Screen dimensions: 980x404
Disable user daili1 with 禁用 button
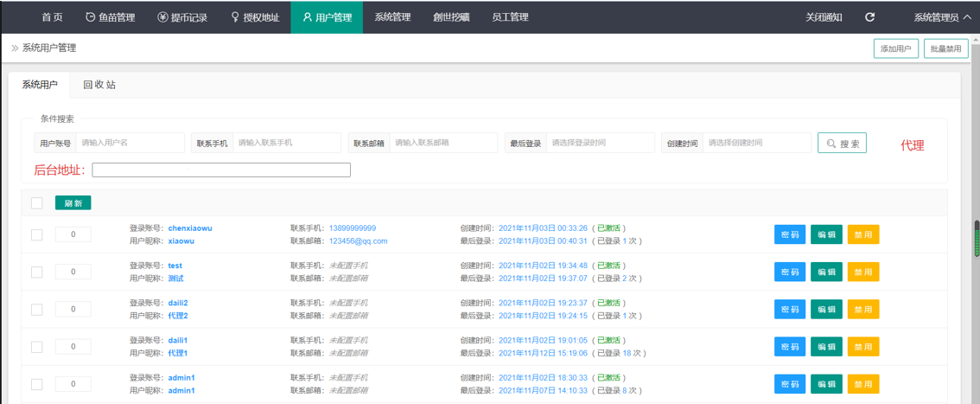click(x=862, y=347)
